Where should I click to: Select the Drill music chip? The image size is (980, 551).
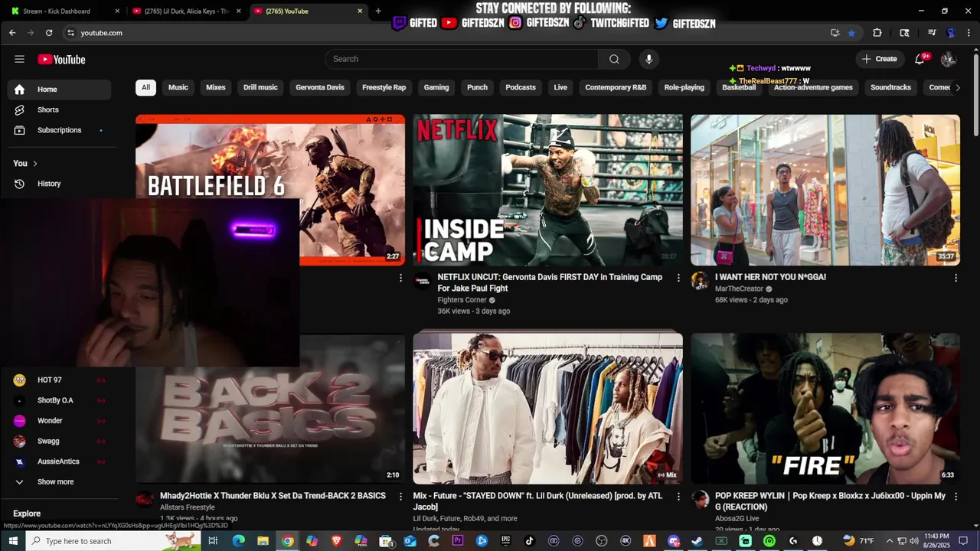click(x=260, y=87)
